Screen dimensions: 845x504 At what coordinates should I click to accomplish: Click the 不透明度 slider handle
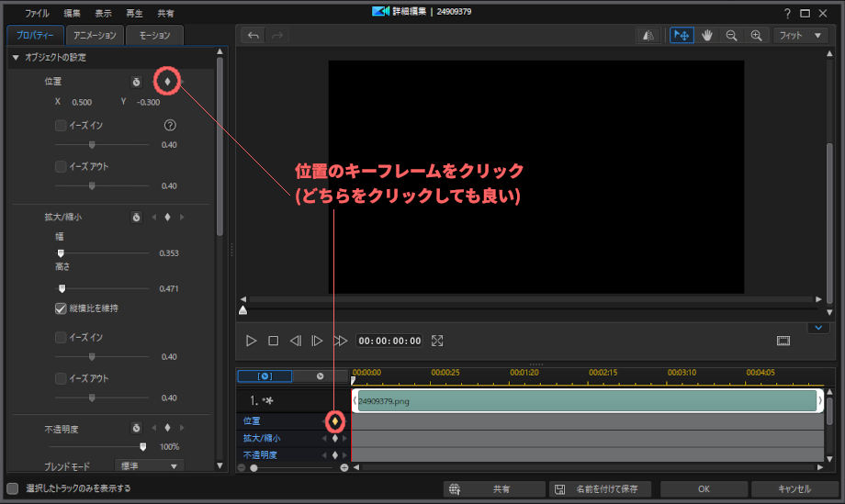pyautogui.click(x=142, y=446)
